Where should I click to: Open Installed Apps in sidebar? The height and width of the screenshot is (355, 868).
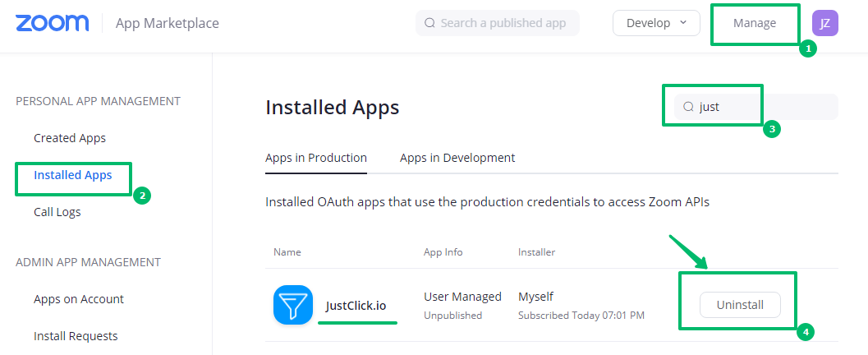coord(73,175)
